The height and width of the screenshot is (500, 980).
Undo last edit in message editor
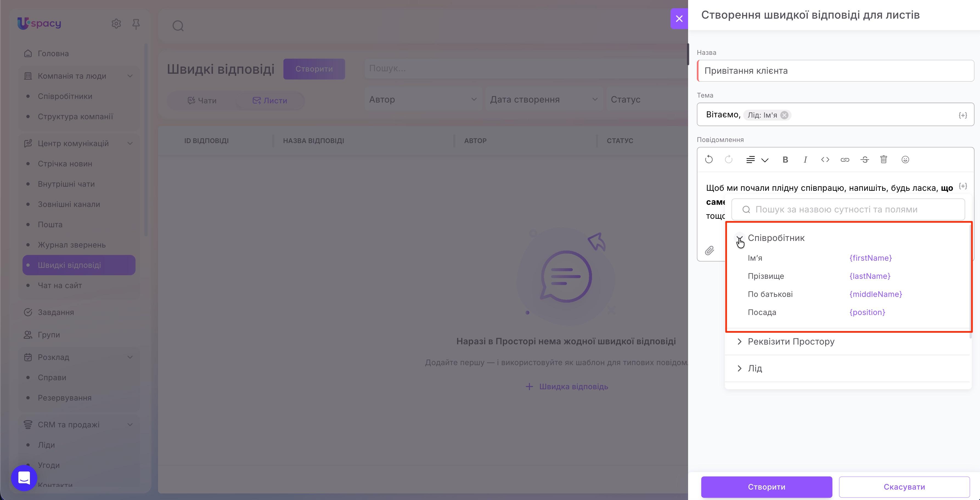(709, 160)
